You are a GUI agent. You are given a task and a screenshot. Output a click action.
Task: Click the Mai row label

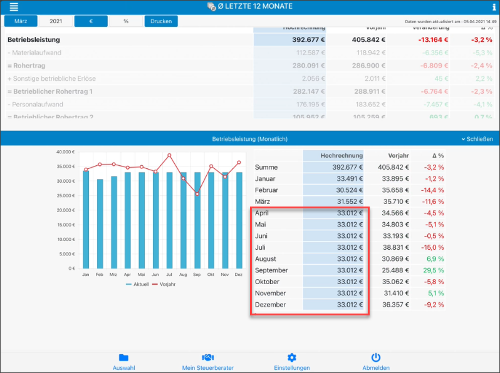point(260,224)
